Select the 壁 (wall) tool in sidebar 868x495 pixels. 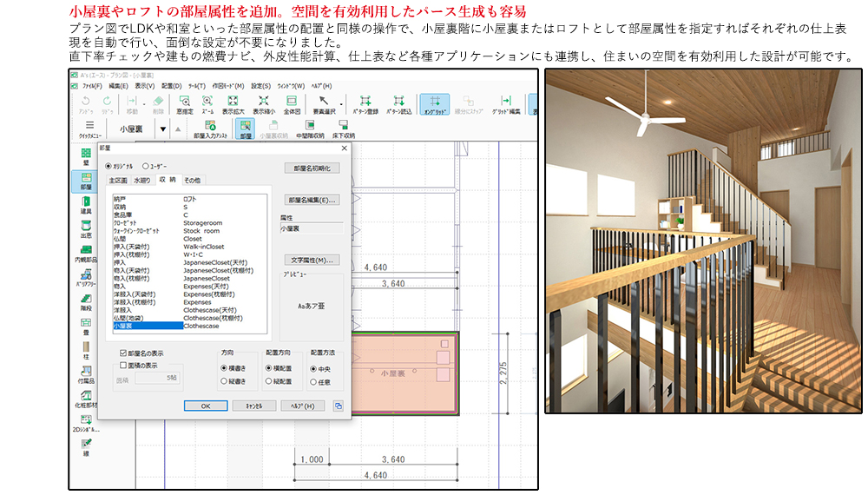coord(86,156)
